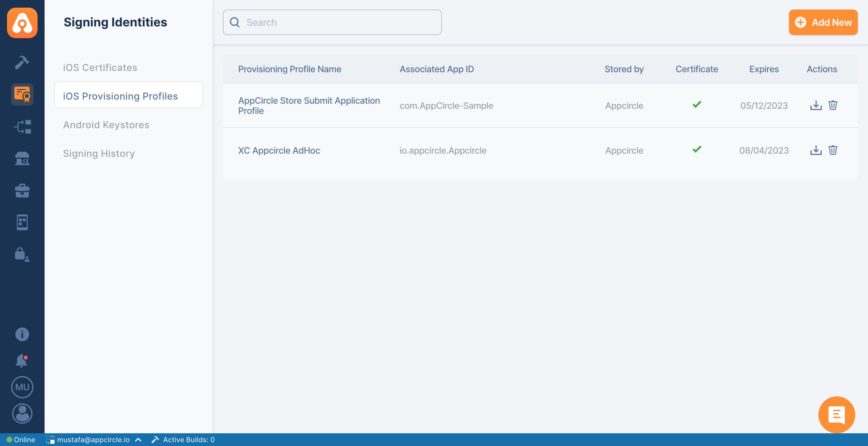Click the Certificate column header

click(x=696, y=69)
